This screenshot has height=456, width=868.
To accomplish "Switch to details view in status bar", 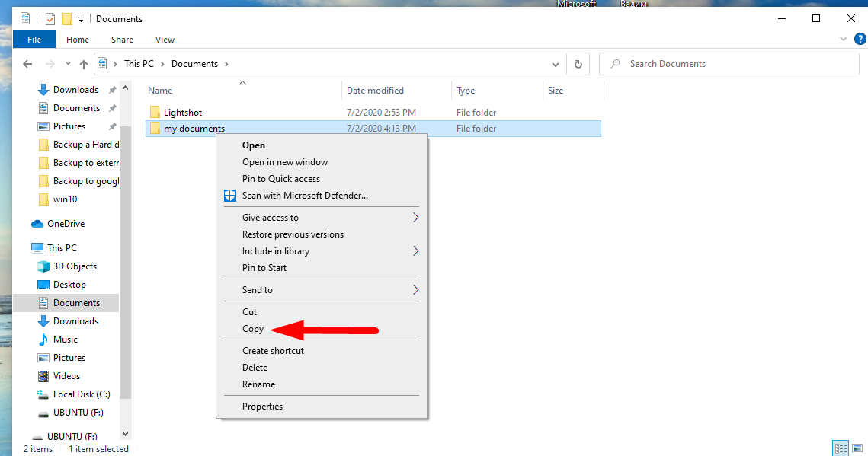I will (x=841, y=448).
